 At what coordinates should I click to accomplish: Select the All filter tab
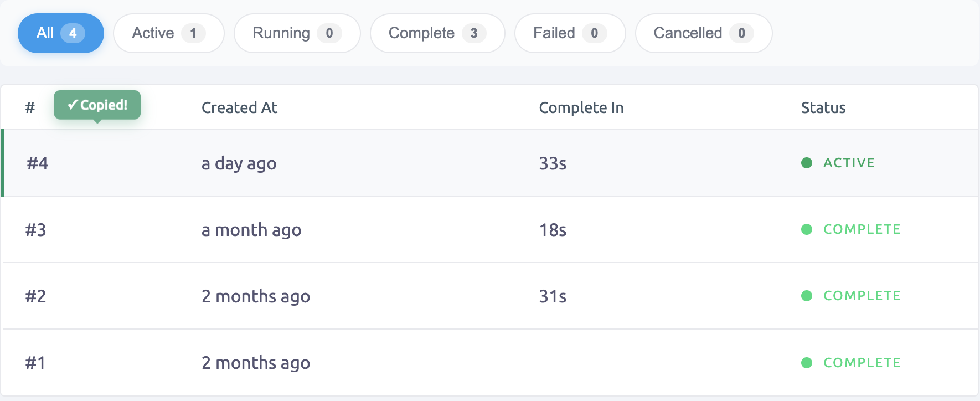pyautogui.click(x=60, y=33)
